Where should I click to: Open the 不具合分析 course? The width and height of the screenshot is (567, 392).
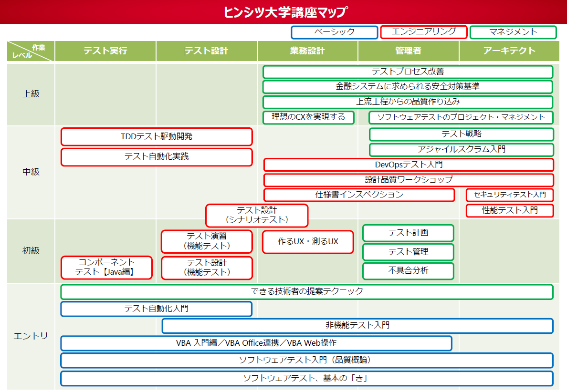pyautogui.click(x=408, y=271)
